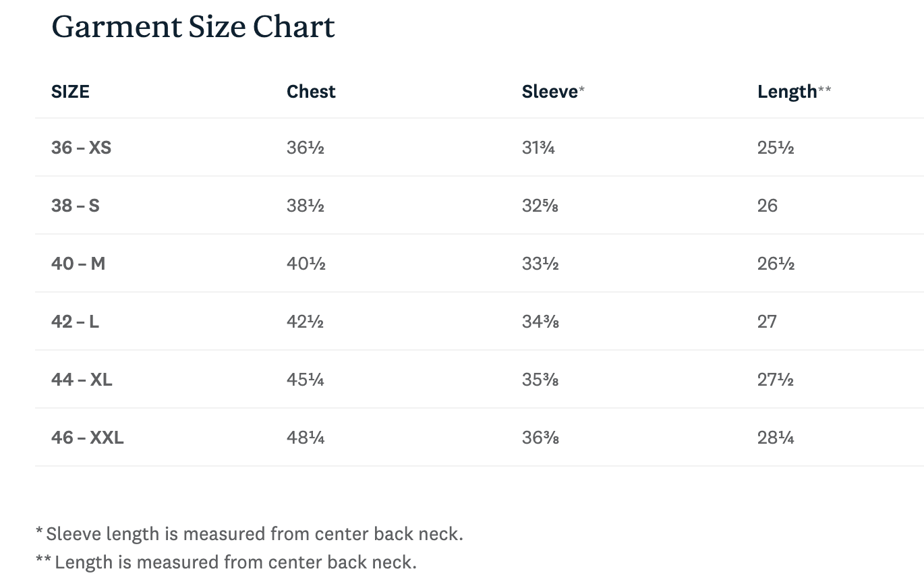Select the 40 – M size row label
The width and height of the screenshot is (924, 588).
(78, 264)
